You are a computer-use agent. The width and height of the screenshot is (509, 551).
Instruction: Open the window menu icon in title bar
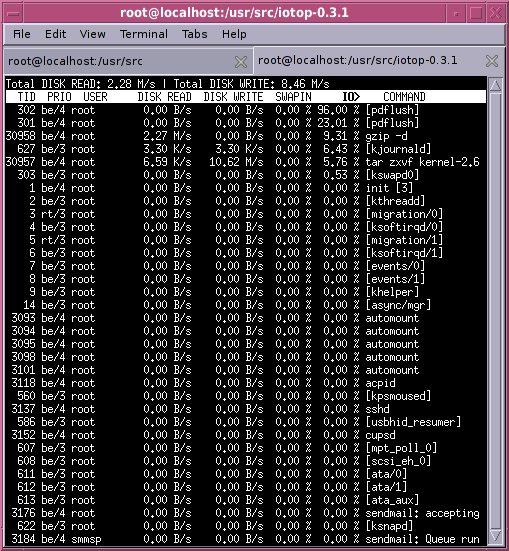(13, 13)
